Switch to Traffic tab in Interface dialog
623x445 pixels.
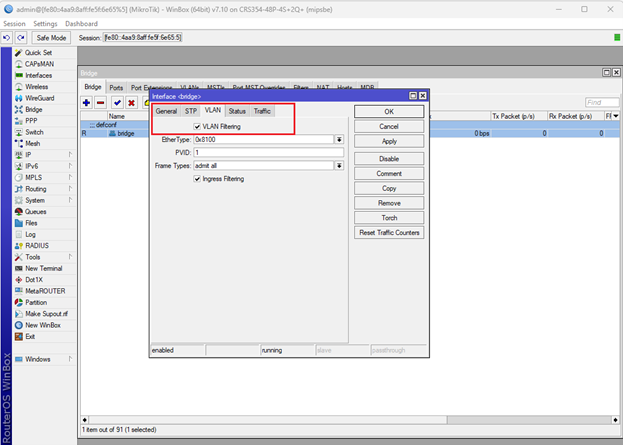tap(262, 111)
